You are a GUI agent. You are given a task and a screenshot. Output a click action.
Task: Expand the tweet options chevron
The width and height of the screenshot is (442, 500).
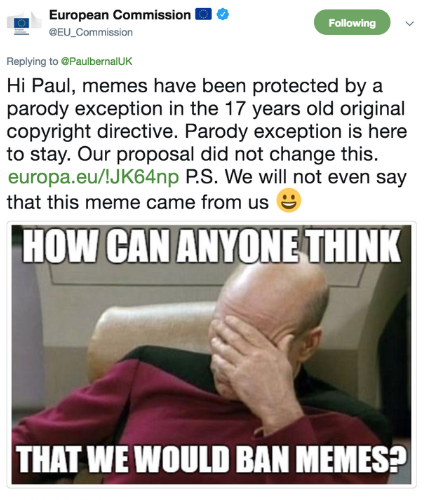[409, 23]
